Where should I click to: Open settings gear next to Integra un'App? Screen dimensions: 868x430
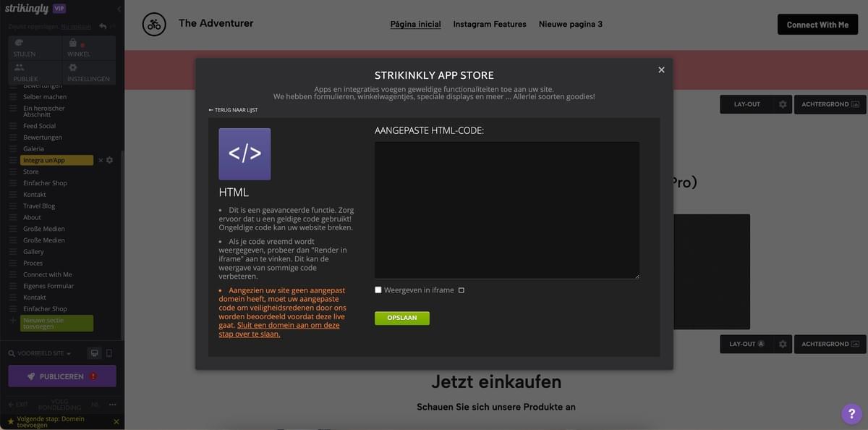pos(109,160)
